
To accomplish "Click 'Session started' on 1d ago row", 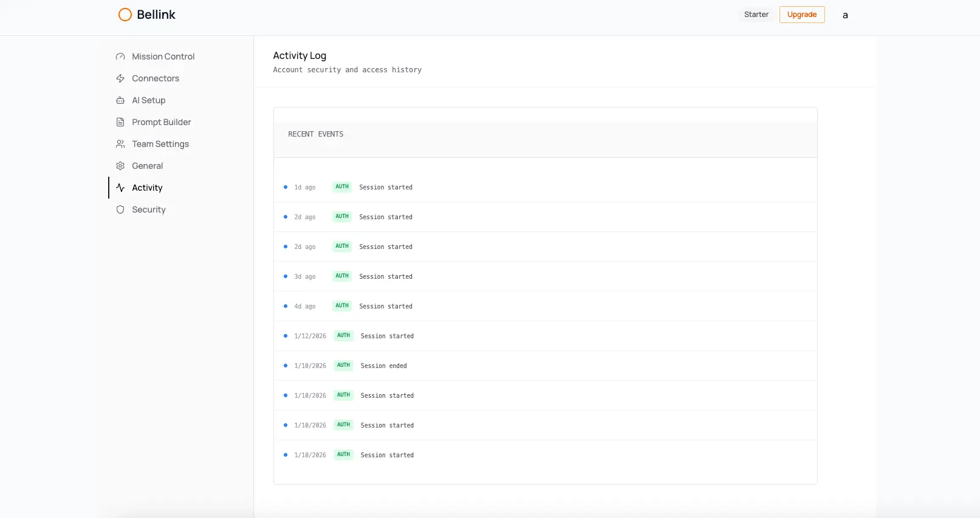I will coord(386,187).
